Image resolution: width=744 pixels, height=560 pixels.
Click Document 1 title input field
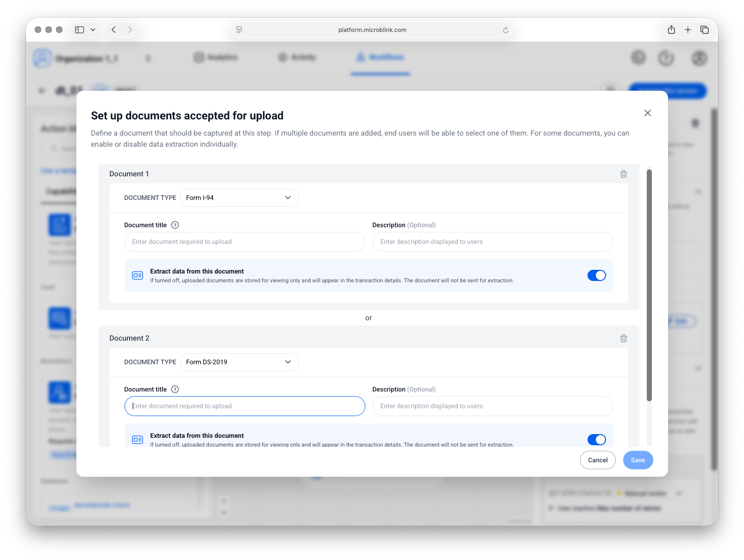click(x=244, y=242)
